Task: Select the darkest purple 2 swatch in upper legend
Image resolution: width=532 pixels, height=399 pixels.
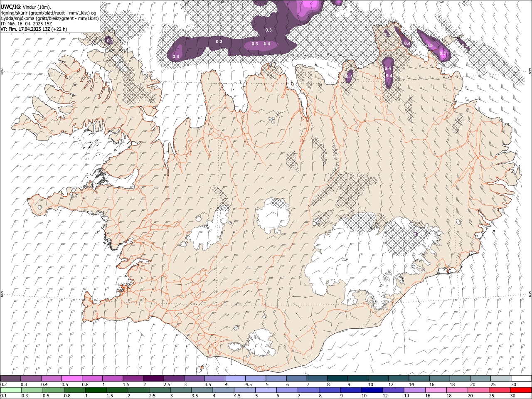Action: 153,379
